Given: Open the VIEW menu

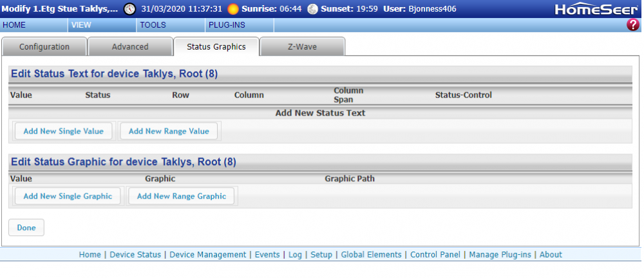Looking at the screenshot, I should tap(81, 25).
